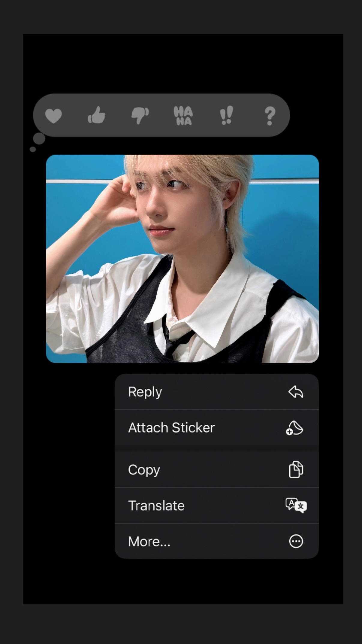
Task: React with the HA HA tapback
Action: tap(183, 116)
